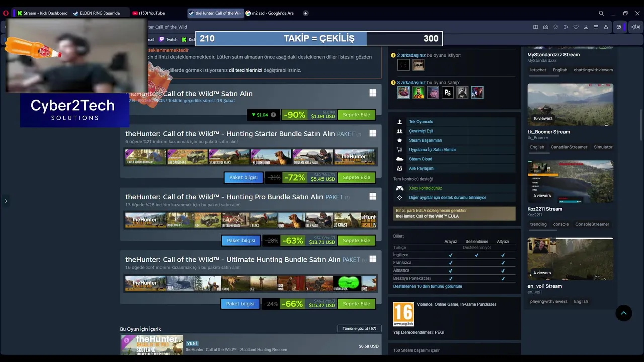This screenshot has width=644, height=362.
Task: Open a new browser tab with plus button
Action: (306, 13)
